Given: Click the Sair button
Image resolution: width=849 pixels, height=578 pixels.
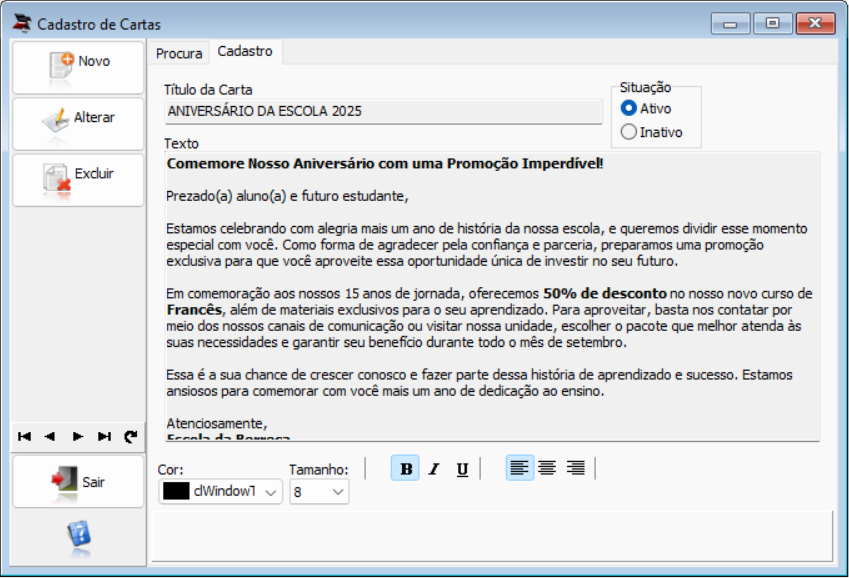Looking at the screenshot, I should click(x=78, y=482).
